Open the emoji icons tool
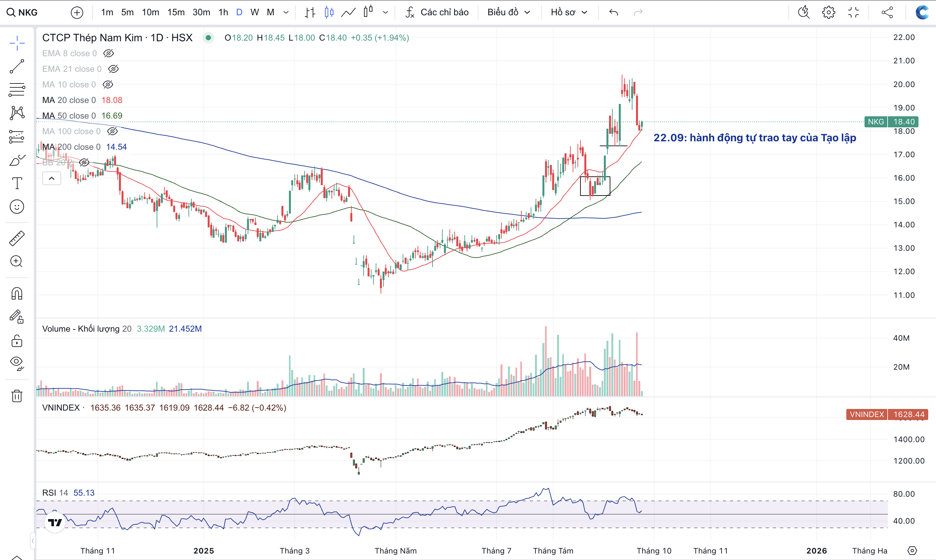Screen dimensions: 936x560 [x=17, y=207]
